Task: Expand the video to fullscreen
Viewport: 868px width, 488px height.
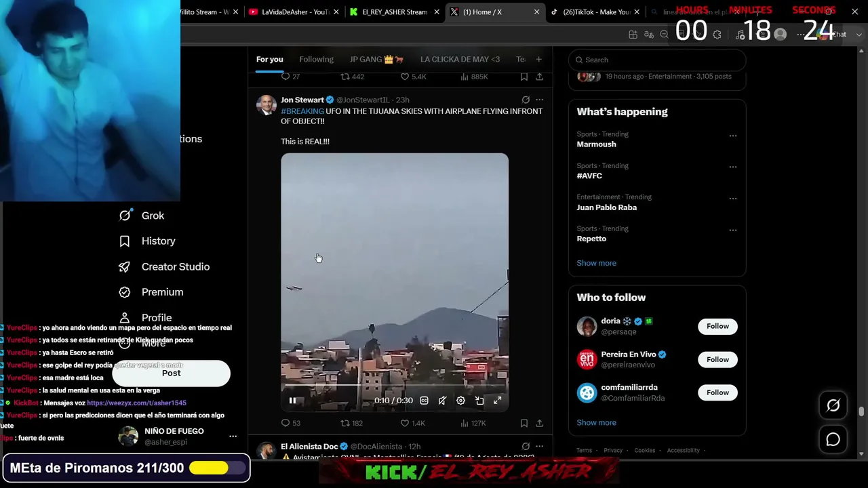Action: (x=497, y=401)
